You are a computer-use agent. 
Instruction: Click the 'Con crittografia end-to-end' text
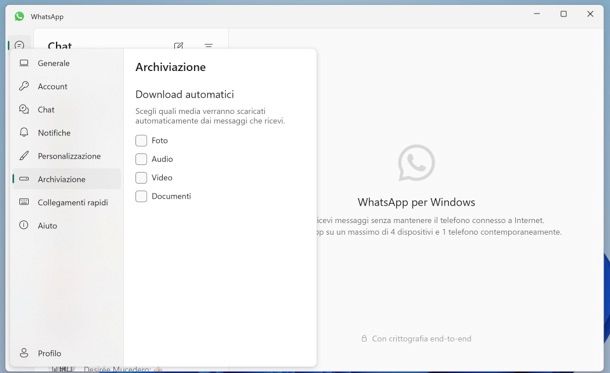(421, 339)
